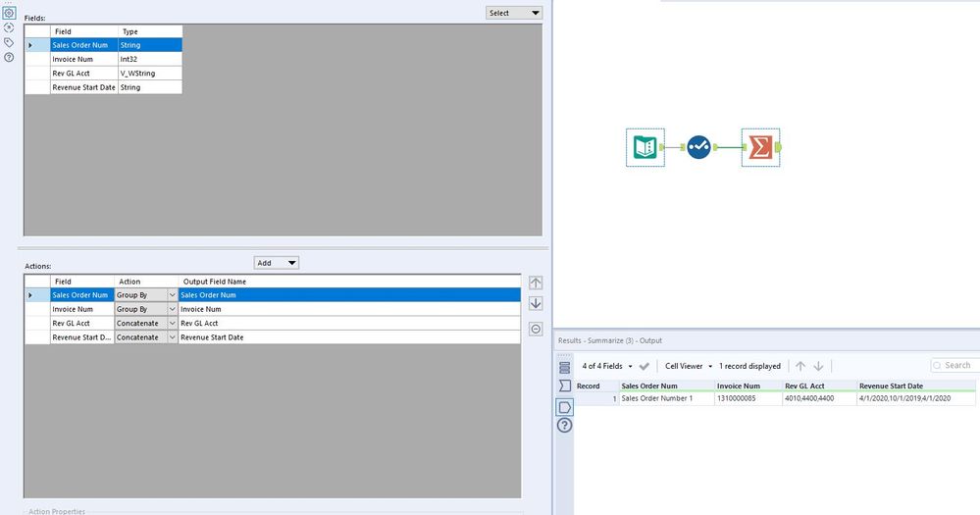The width and height of the screenshot is (980, 515).
Task: Select Rev GL Acct row in Actions list
Action: pos(273,323)
